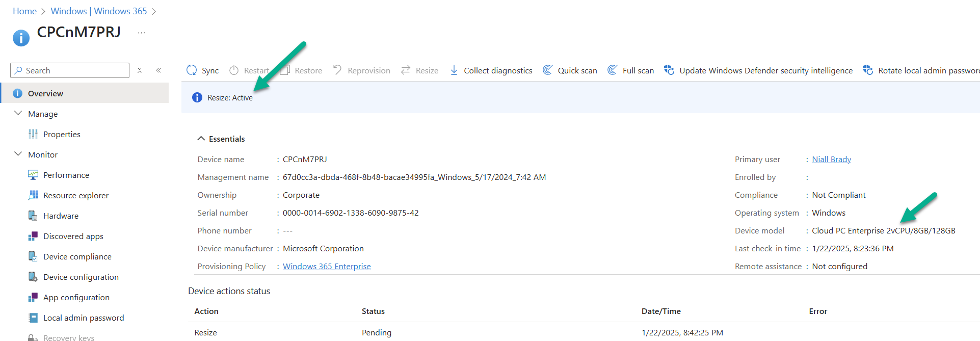This screenshot has width=980, height=341.
Task: Open the Hardware page
Action: click(61, 216)
